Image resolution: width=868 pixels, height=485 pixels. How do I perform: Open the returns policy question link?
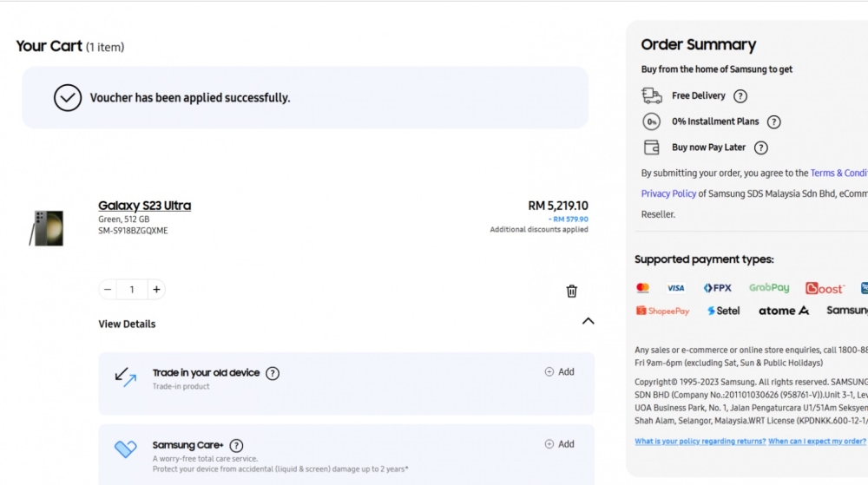(700, 442)
